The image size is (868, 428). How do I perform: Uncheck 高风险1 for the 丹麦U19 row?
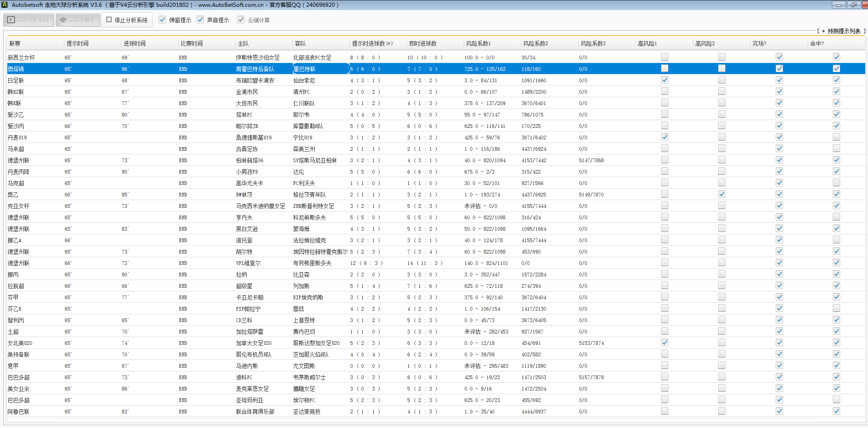click(x=665, y=137)
